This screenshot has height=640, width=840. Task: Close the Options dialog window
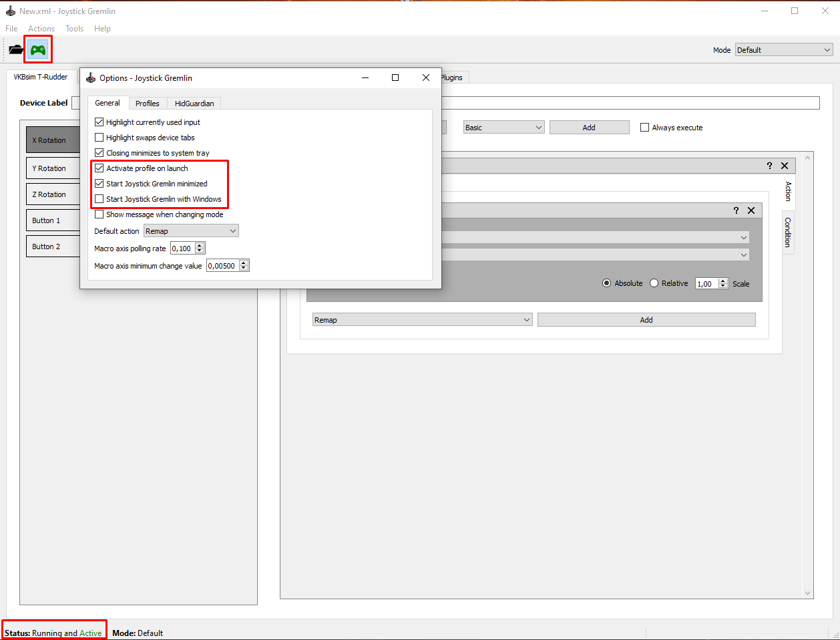(426, 77)
